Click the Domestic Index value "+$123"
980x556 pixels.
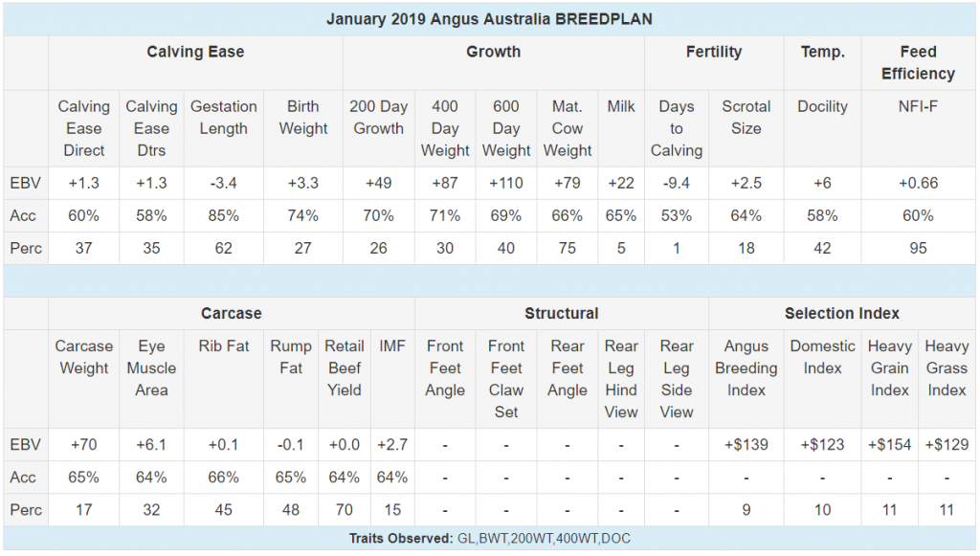pyautogui.click(x=822, y=445)
